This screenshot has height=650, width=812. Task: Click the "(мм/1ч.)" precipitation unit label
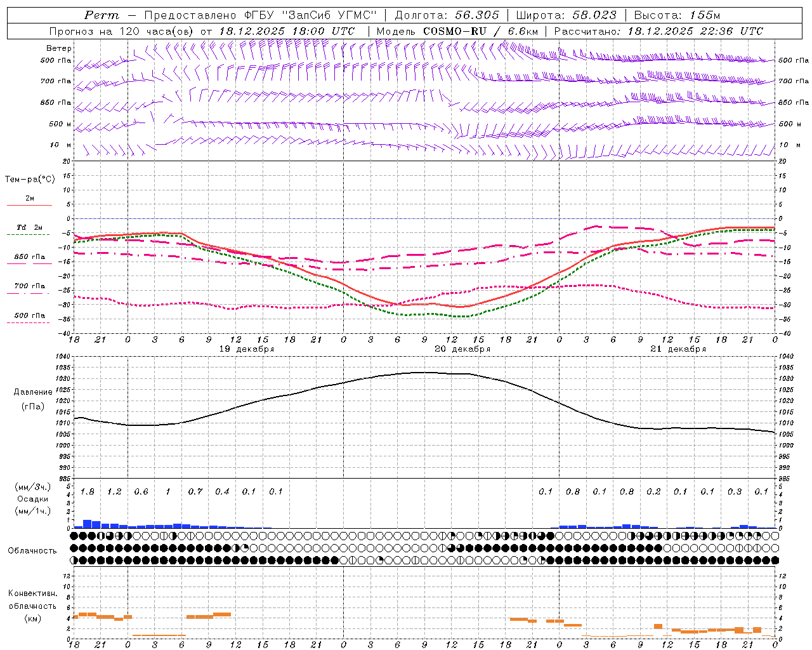[33, 511]
